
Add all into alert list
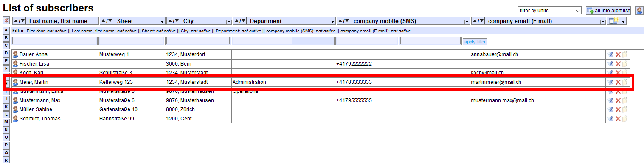click(608, 11)
